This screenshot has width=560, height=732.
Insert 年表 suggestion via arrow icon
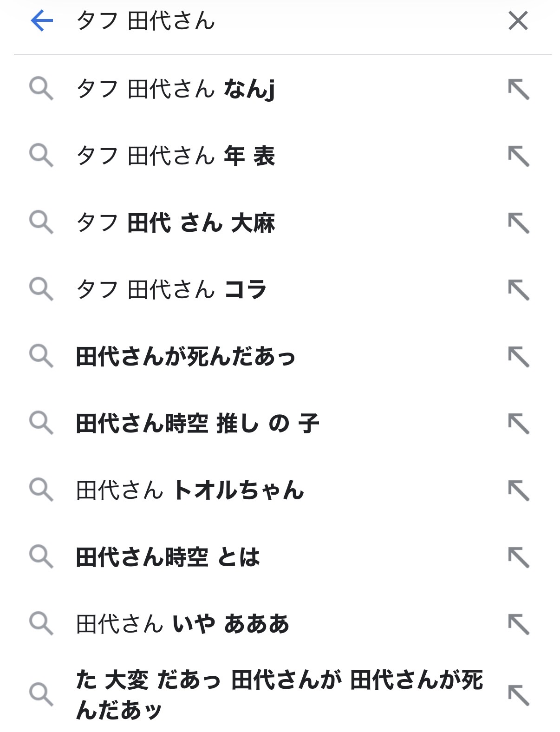[518, 156]
